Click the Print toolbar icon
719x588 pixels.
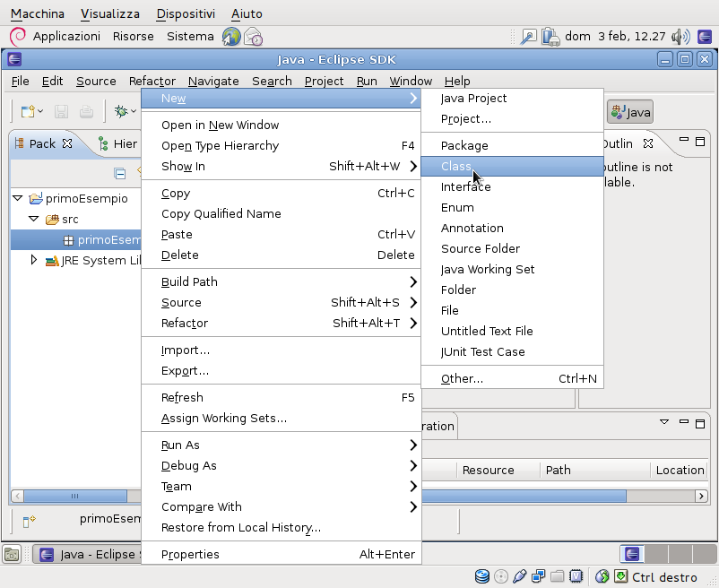click(x=86, y=111)
